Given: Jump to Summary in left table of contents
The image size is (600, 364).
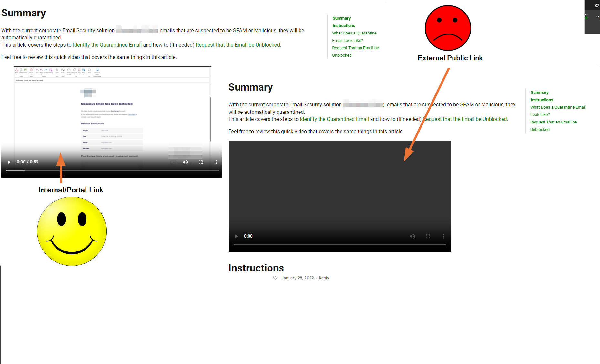Looking at the screenshot, I should [x=341, y=18].
